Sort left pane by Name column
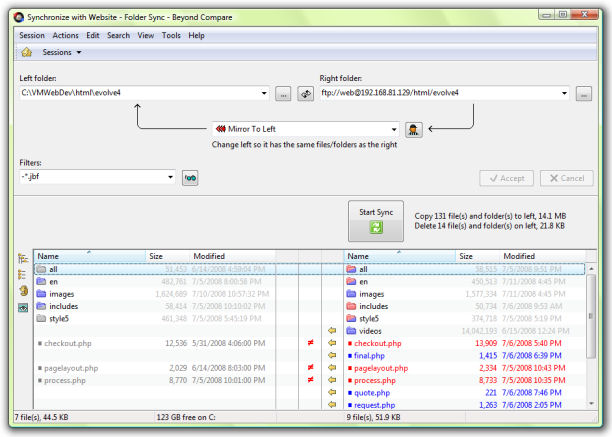612x437 pixels. (90, 256)
